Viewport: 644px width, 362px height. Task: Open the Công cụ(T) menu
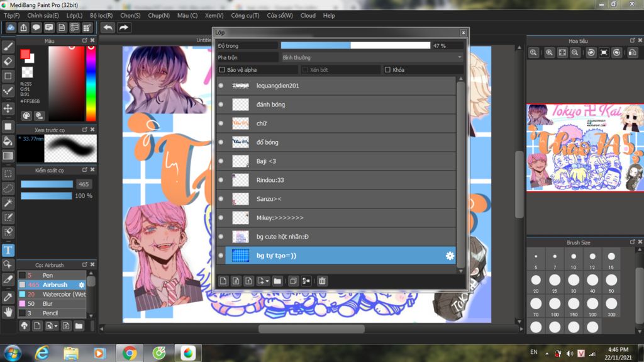(x=245, y=16)
